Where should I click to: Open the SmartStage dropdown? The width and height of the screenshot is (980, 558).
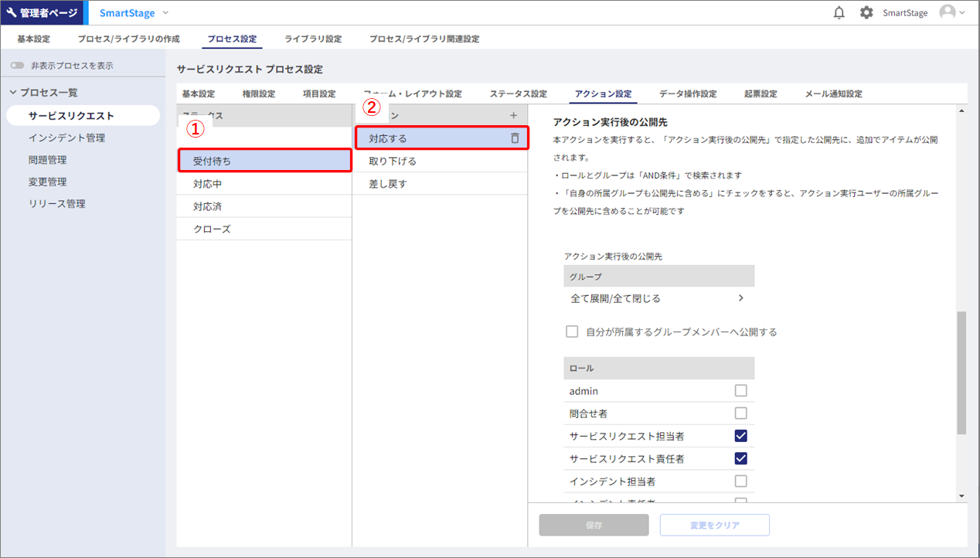pyautogui.click(x=165, y=13)
